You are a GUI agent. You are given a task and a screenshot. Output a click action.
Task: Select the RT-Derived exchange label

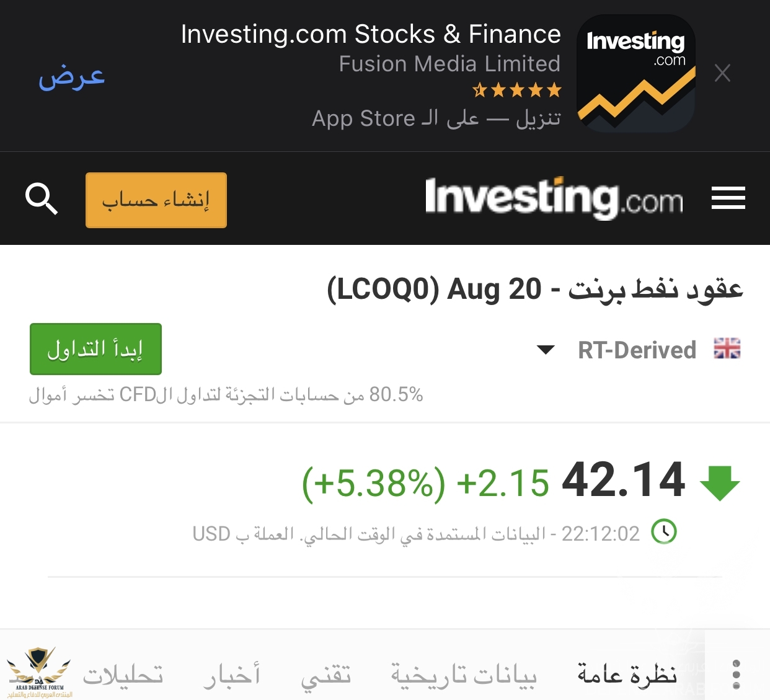click(637, 350)
